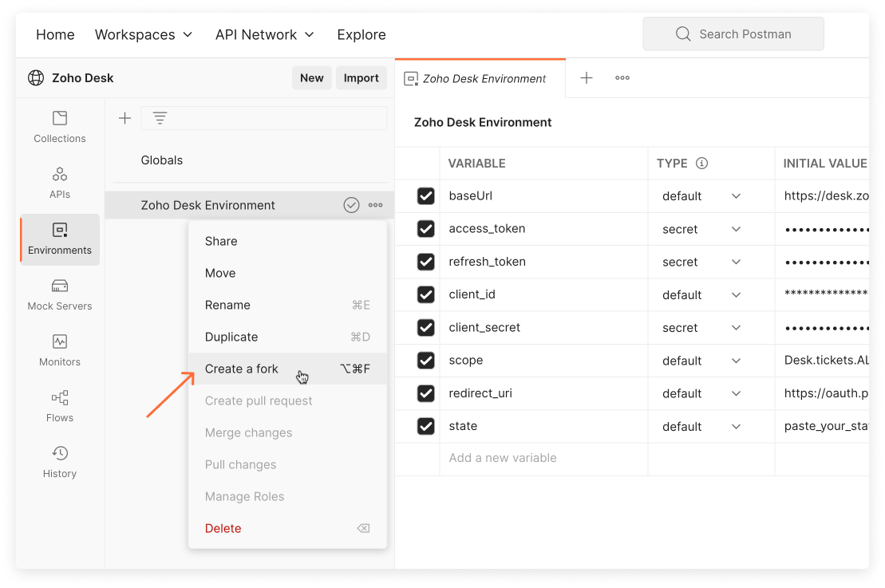Click the Search Postman magnifier icon
This screenshot has width=885, height=588.
[x=683, y=34]
